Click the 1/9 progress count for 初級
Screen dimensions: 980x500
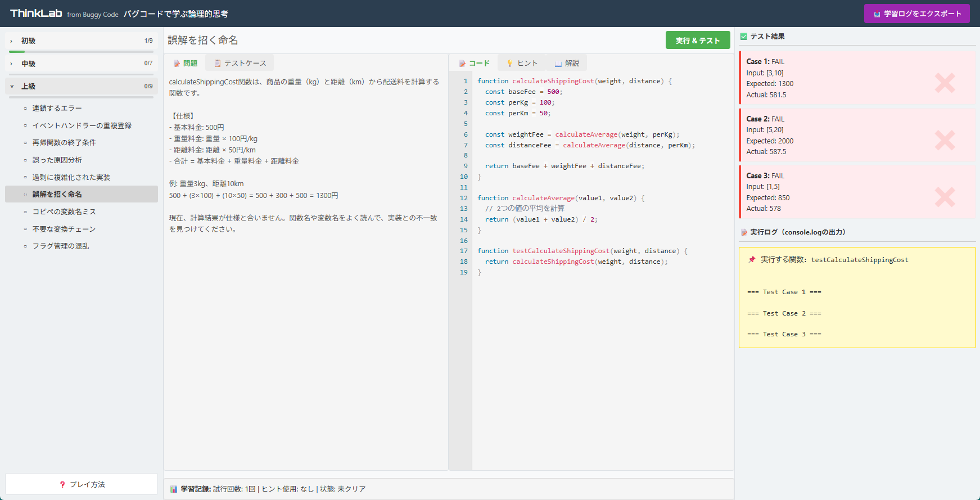click(148, 40)
